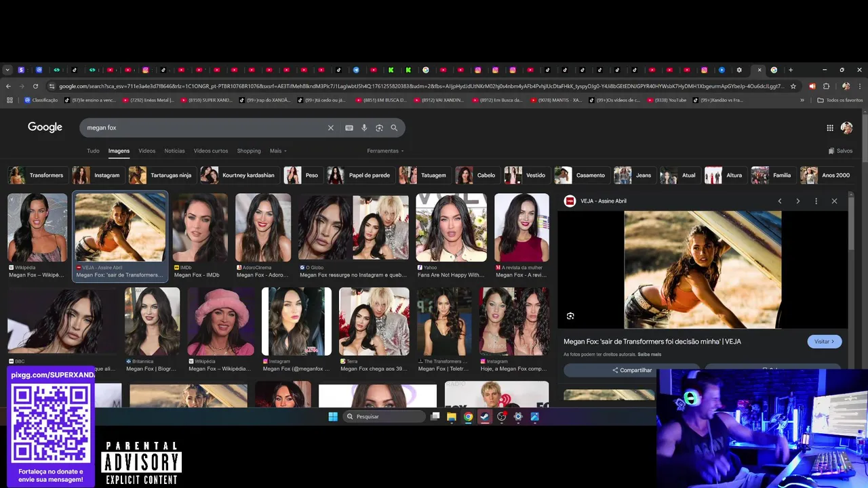Open OBS Studio from the taskbar

point(502,417)
